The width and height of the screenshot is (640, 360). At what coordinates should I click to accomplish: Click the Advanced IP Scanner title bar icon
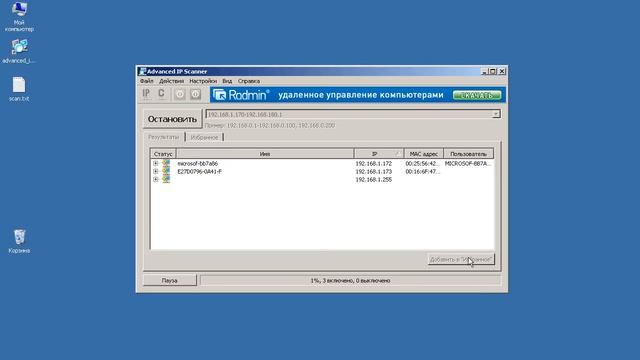coord(142,71)
